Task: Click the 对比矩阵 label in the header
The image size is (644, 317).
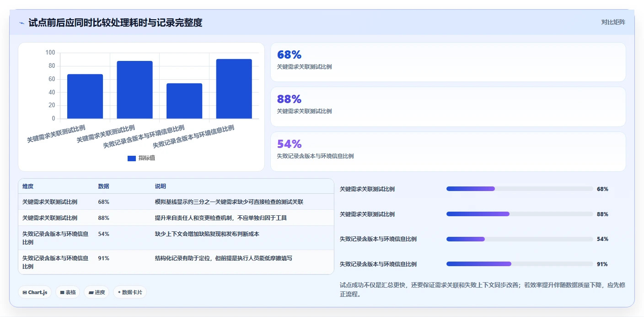Action: pos(613,22)
